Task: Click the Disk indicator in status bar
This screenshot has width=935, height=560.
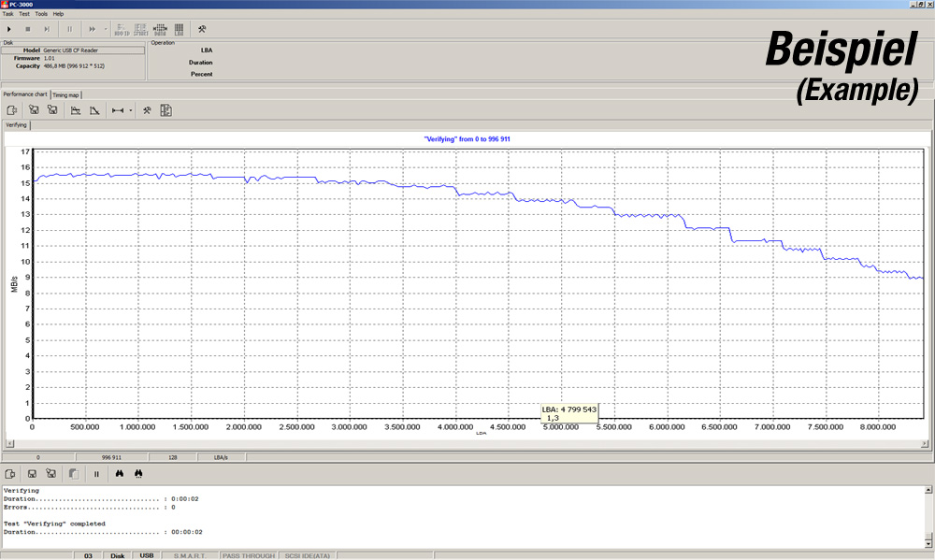Action: click(118, 555)
